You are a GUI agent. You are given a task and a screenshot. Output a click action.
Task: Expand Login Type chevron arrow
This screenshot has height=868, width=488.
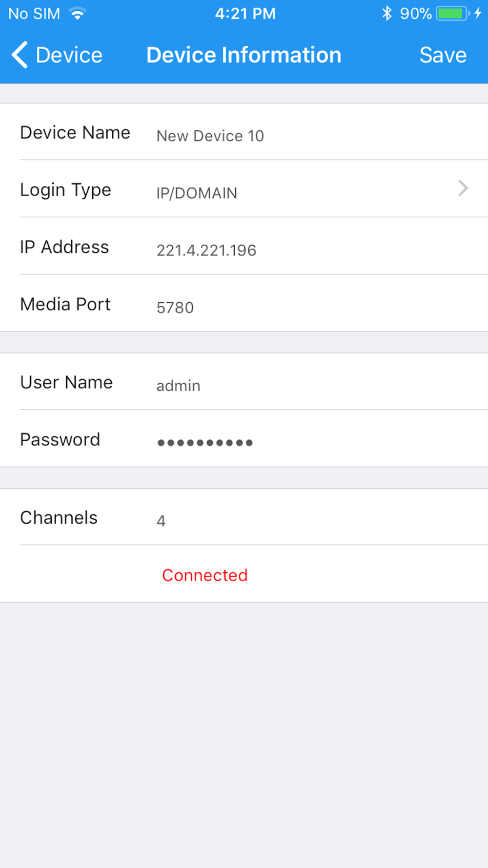click(463, 188)
